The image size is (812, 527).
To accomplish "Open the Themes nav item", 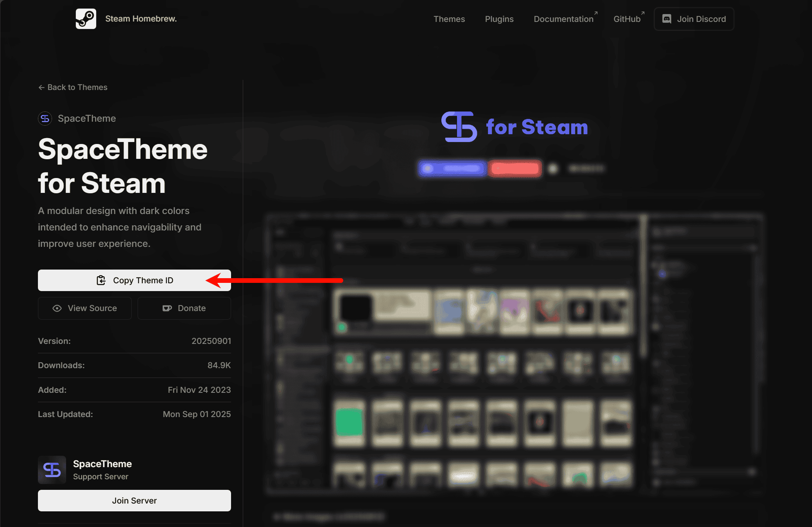I will 449,19.
